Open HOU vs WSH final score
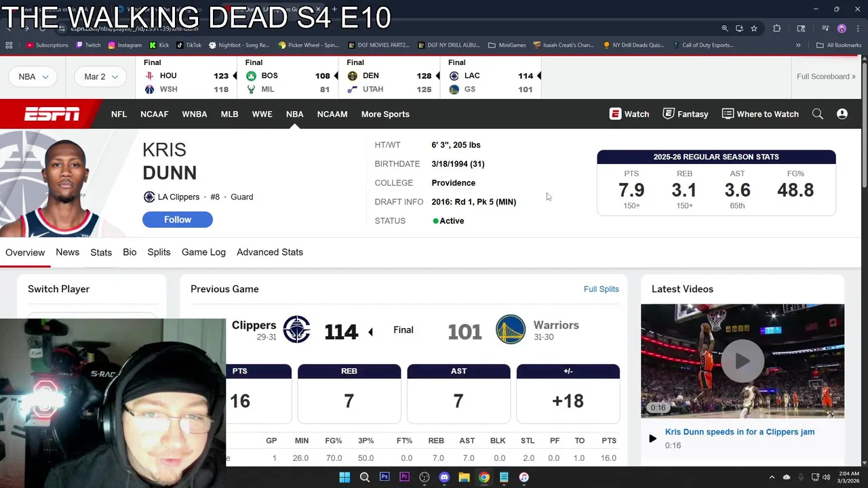Viewport: 868px width, 488px height. (186, 77)
